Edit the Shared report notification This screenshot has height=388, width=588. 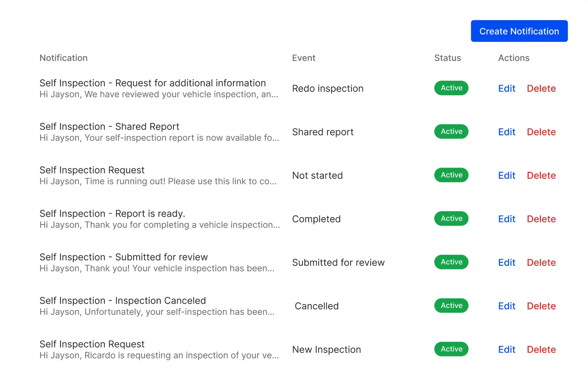(507, 132)
